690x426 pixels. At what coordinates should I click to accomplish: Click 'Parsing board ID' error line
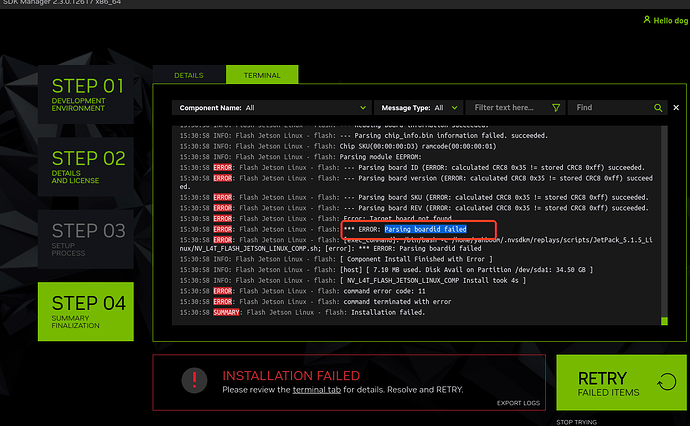tap(412, 168)
